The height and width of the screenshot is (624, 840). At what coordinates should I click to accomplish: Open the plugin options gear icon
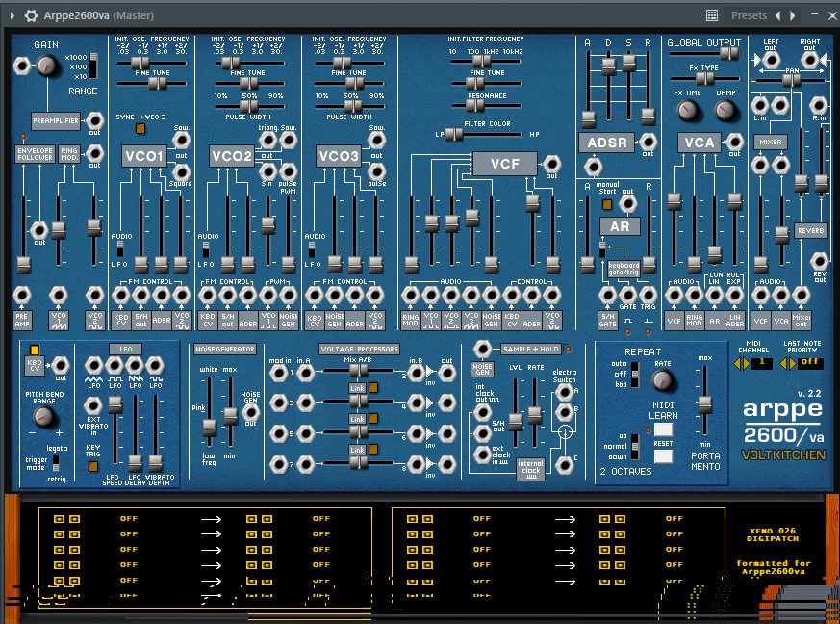(x=31, y=15)
